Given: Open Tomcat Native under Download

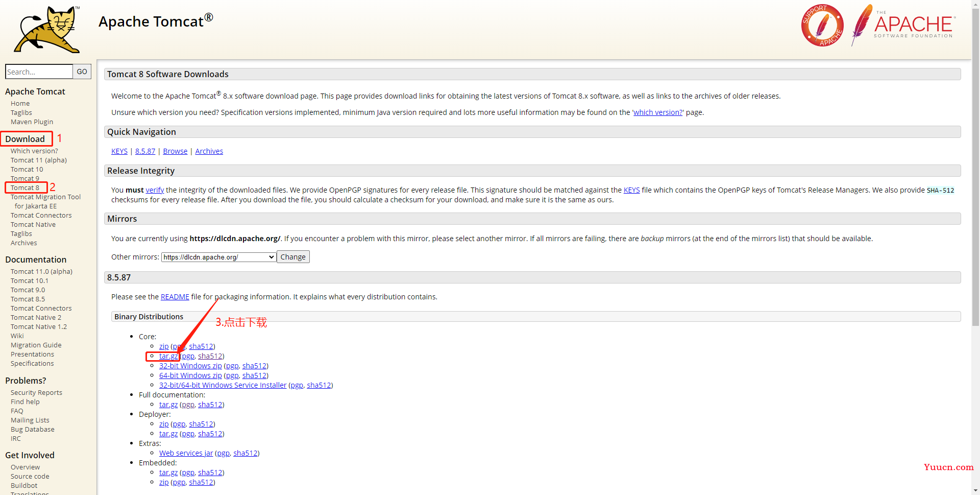Looking at the screenshot, I should tap(33, 224).
